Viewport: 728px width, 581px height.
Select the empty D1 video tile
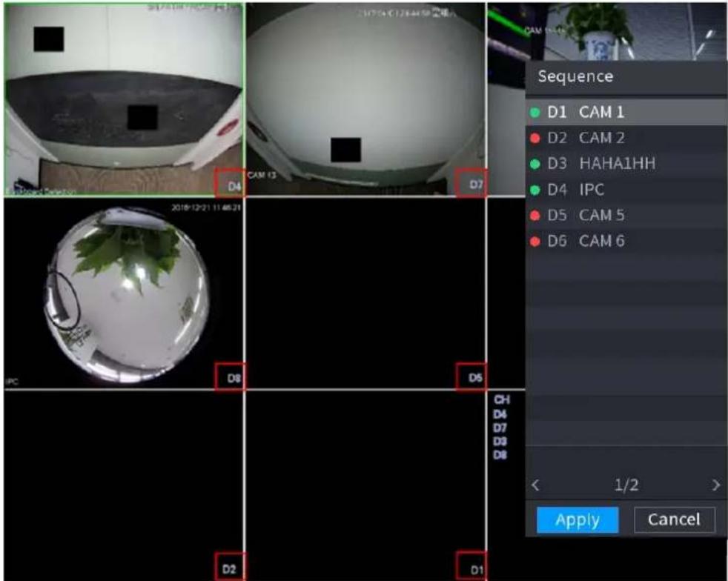point(366,485)
